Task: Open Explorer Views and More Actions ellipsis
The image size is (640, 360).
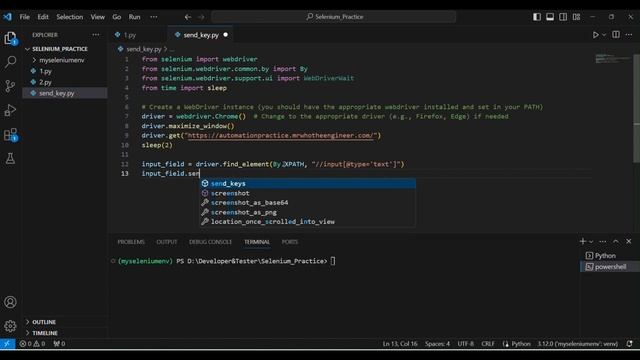Action: [96, 35]
